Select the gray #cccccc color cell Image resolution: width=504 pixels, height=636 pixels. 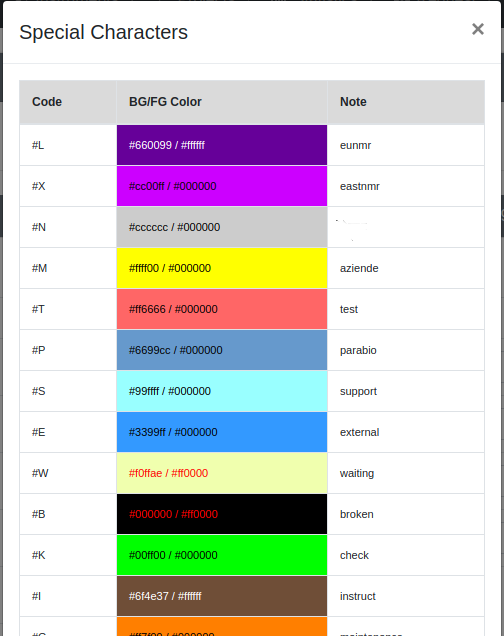tap(222, 227)
